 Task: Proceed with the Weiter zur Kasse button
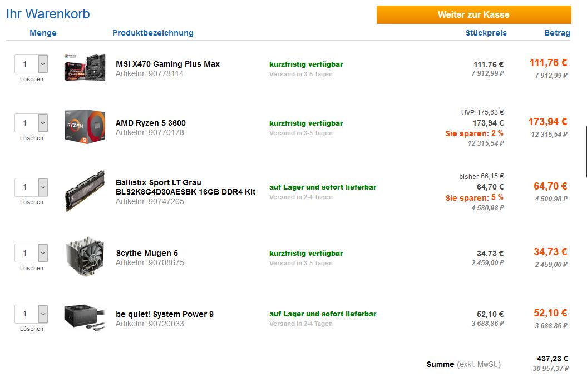click(x=473, y=15)
